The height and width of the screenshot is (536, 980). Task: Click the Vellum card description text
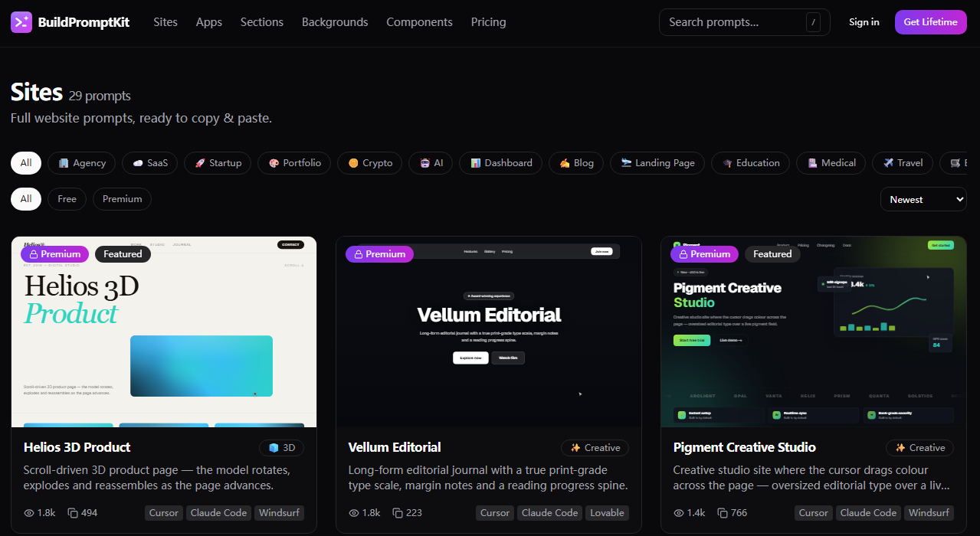(x=488, y=478)
